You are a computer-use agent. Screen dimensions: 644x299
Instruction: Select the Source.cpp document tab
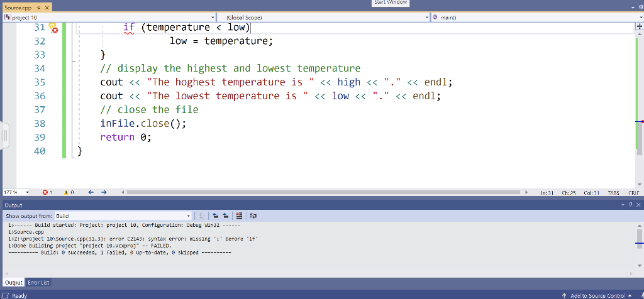pos(19,8)
